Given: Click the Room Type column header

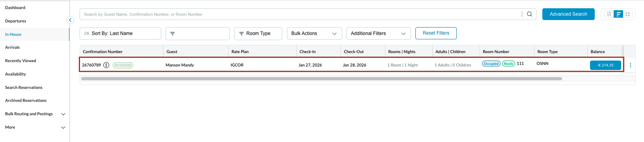Looking at the screenshot, I should (547, 52).
